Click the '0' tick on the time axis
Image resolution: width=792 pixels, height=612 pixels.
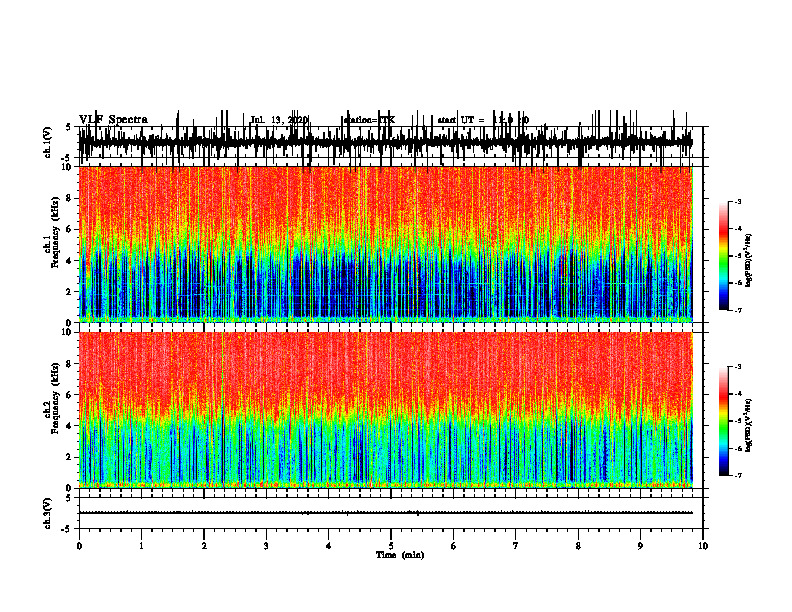79,546
